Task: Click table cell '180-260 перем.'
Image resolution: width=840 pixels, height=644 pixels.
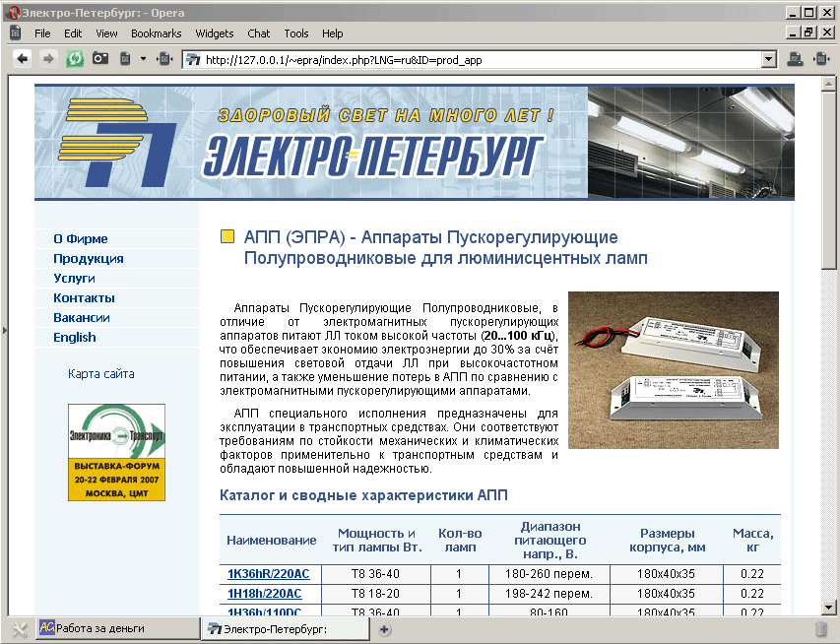Action: tap(549, 574)
